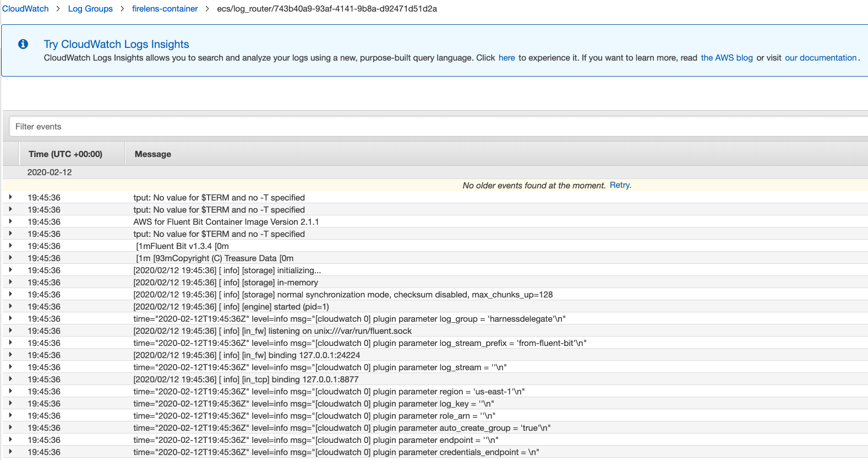Screen dimensions: 868x460
Task: Click Retry to load older events
Action: click(620, 185)
